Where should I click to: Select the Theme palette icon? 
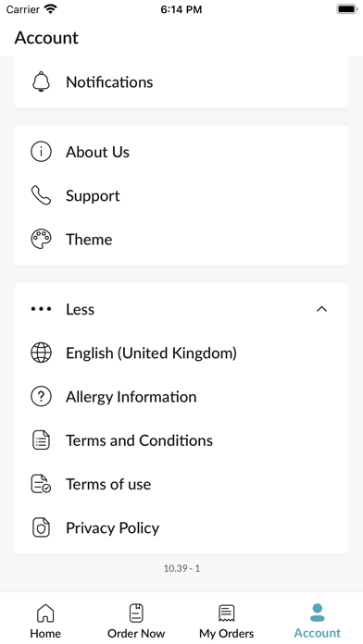tap(41, 239)
